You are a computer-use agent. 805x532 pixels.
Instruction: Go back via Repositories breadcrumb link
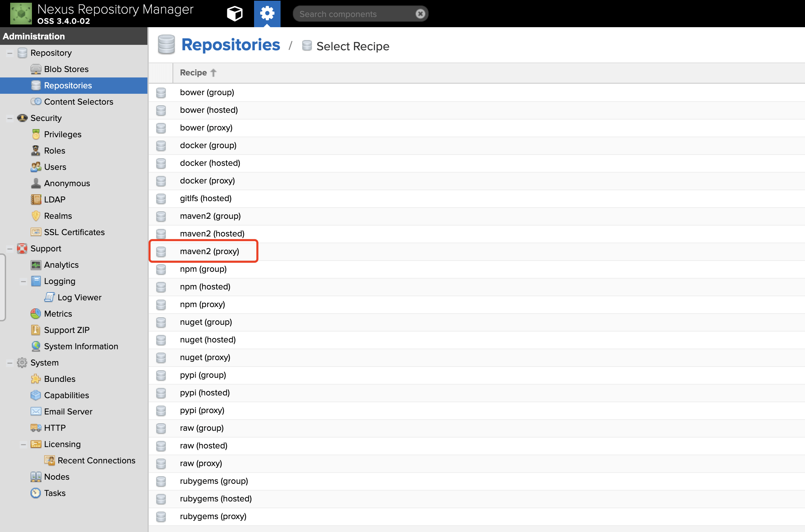click(231, 45)
